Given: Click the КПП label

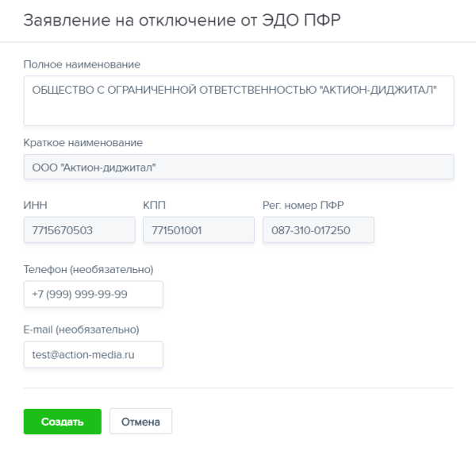Looking at the screenshot, I should (x=154, y=206).
